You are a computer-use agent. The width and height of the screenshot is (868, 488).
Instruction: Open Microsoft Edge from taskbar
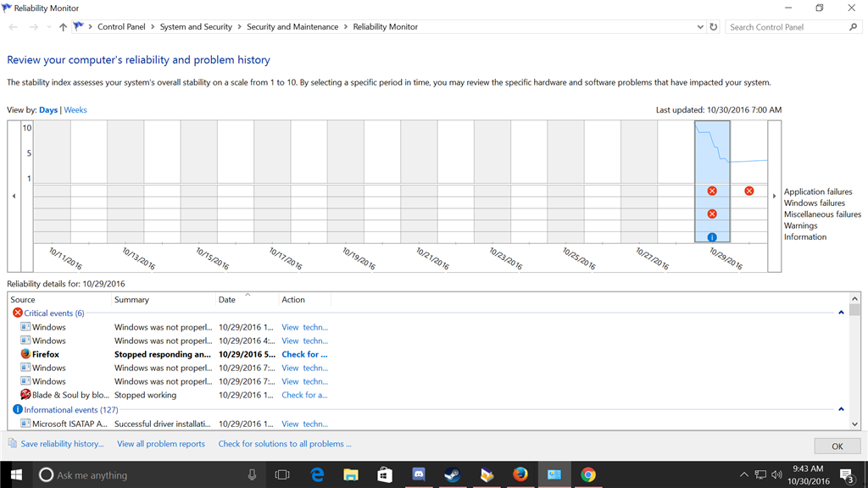coord(317,474)
